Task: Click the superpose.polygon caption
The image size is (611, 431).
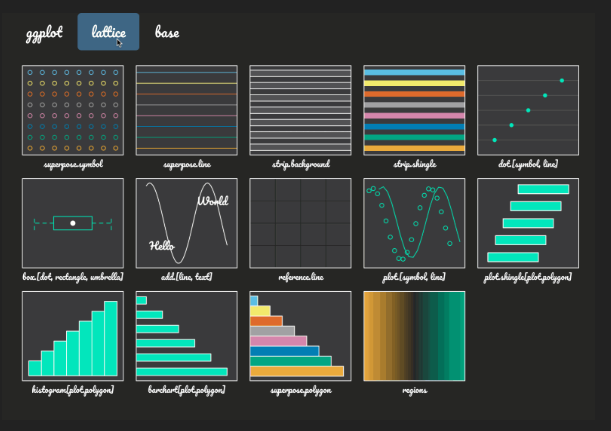Action: (x=301, y=390)
